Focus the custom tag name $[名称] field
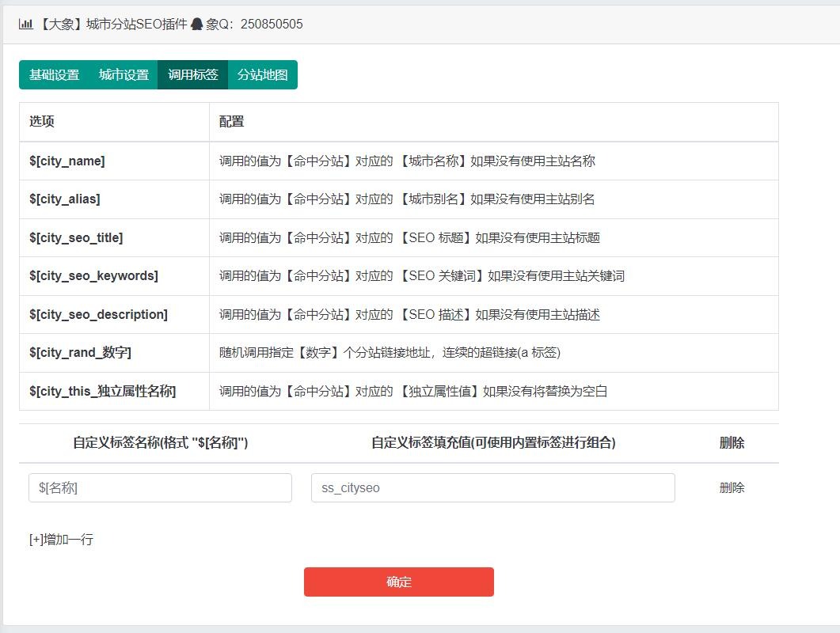Image resolution: width=840 pixels, height=633 pixels. [160, 488]
